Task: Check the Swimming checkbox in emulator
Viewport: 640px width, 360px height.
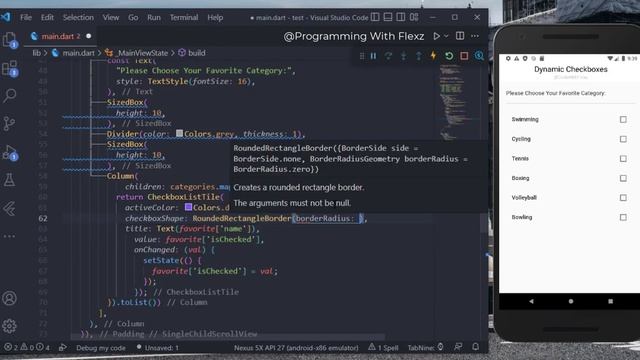Action: pos(623,120)
